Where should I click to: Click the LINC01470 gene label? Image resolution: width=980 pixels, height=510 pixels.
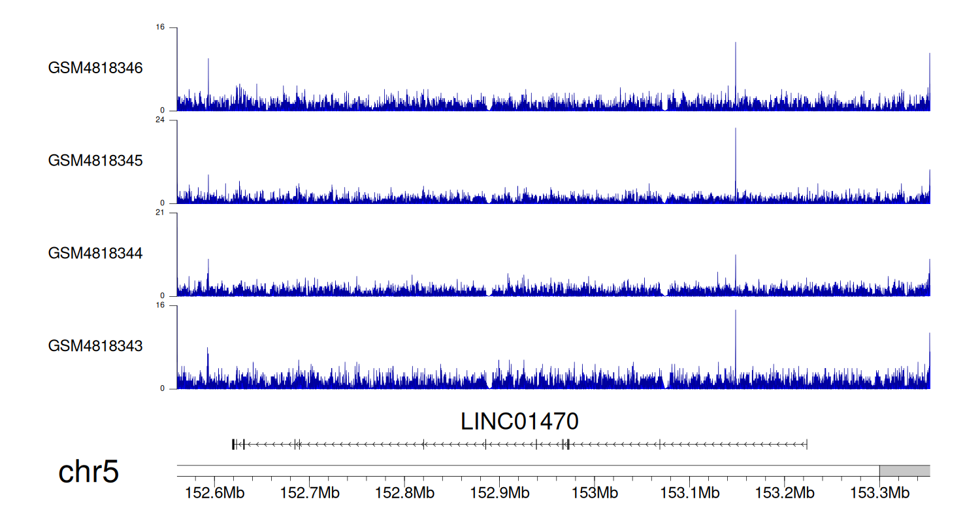pos(519,422)
